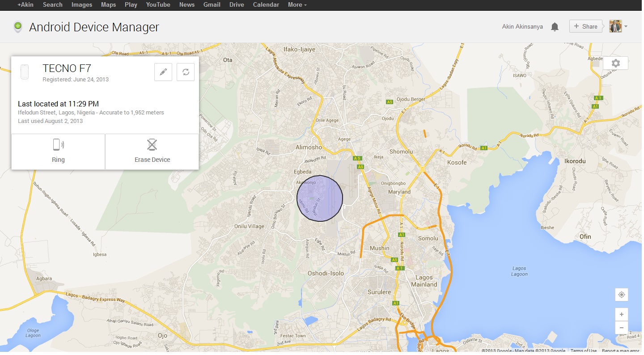Click the Share button
The height and width of the screenshot is (355, 644).
pyautogui.click(x=586, y=26)
